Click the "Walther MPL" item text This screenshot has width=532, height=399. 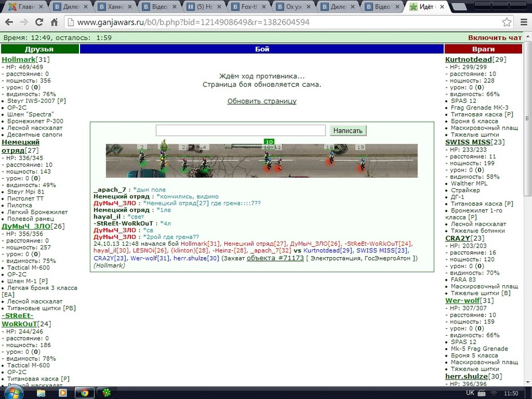point(469,183)
